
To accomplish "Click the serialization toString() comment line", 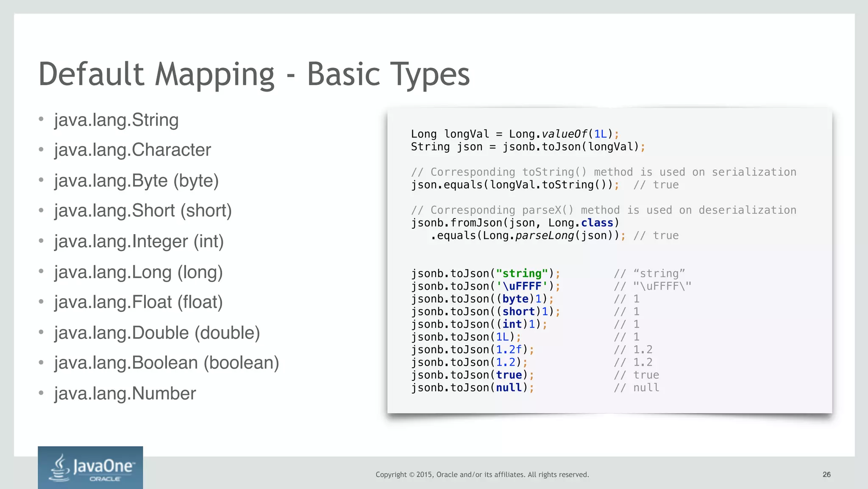I will coord(603,172).
